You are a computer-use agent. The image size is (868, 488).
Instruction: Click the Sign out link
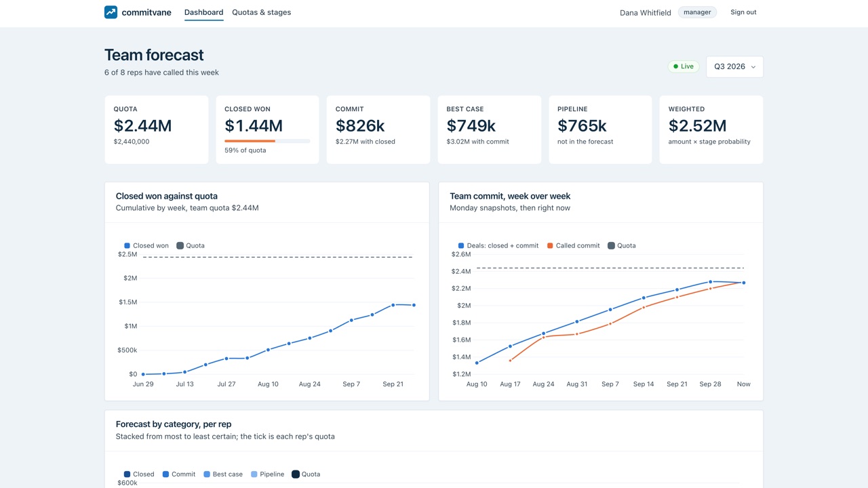pos(743,12)
